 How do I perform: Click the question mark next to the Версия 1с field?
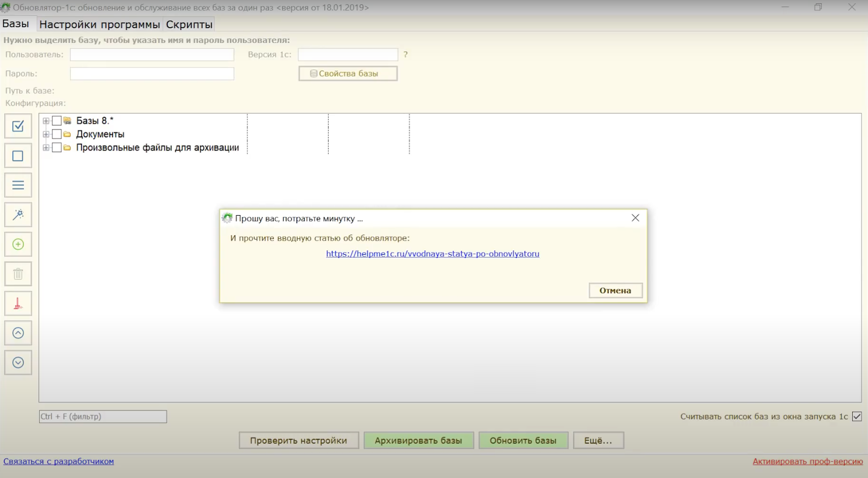pos(405,55)
